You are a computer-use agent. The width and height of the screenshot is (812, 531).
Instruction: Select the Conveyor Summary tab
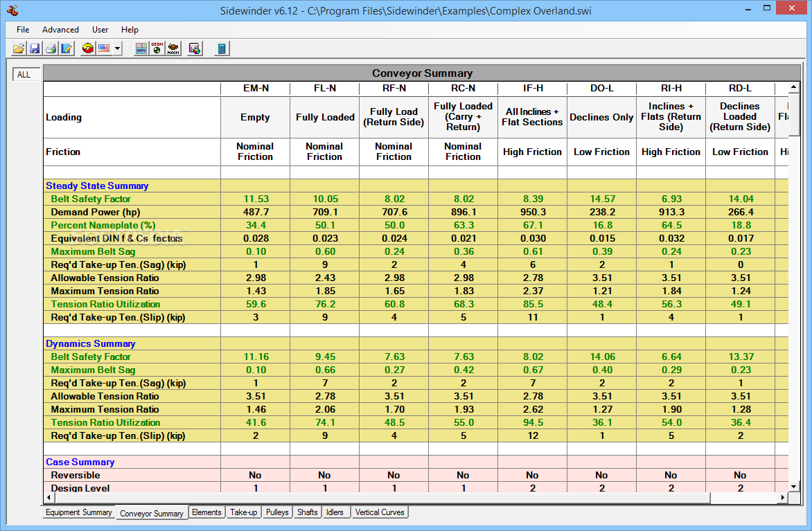152,513
